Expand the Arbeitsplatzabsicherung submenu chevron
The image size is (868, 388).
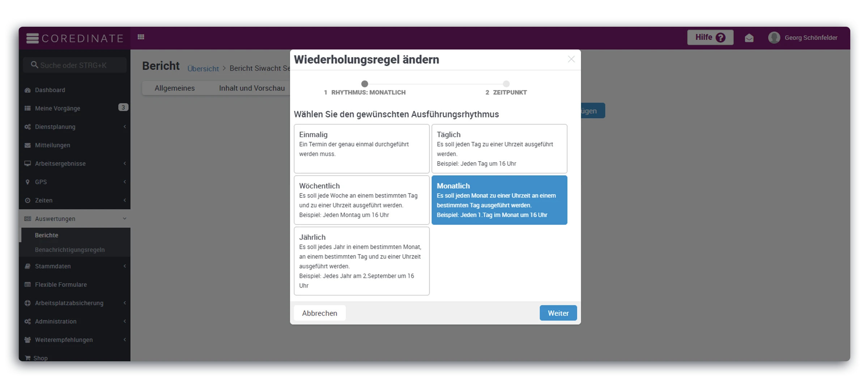click(x=124, y=303)
